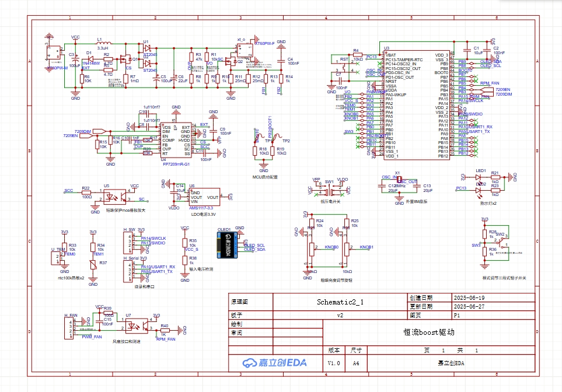
Task: Select the SW2 three-position mode switch
Action: click(501, 240)
